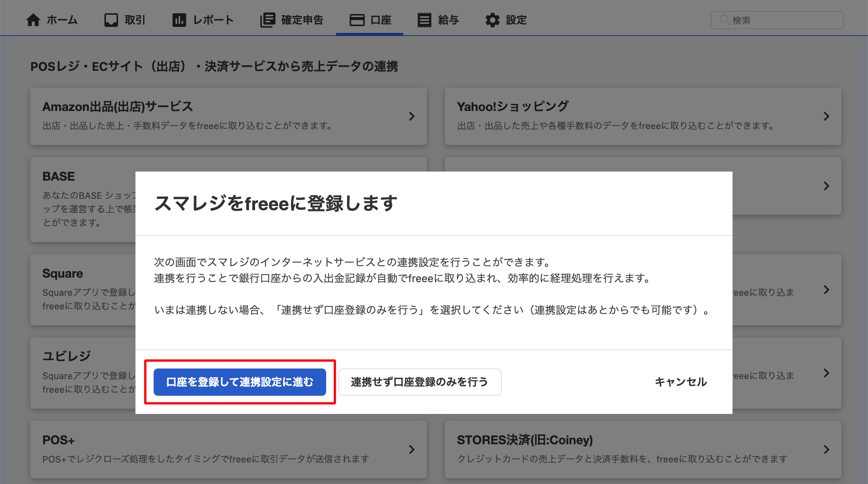
Task: Open STORES決済 card chevron
Action: (826, 450)
